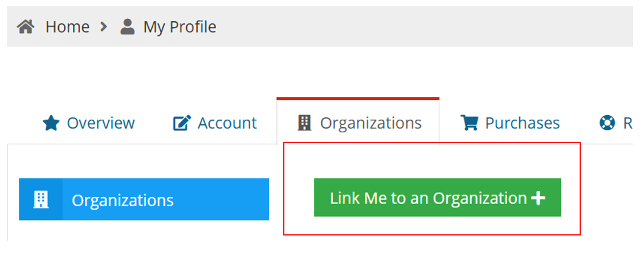Image resolution: width=644 pixels, height=256 pixels.
Task: Click the Link Me to an Organization button
Action: (438, 197)
